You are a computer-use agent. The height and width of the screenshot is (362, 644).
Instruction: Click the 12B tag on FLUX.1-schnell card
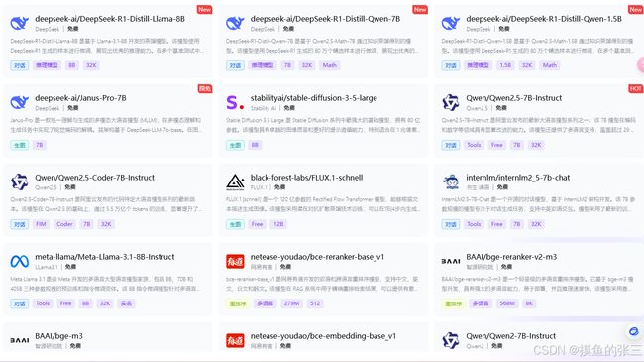click(x=278, y=224)
